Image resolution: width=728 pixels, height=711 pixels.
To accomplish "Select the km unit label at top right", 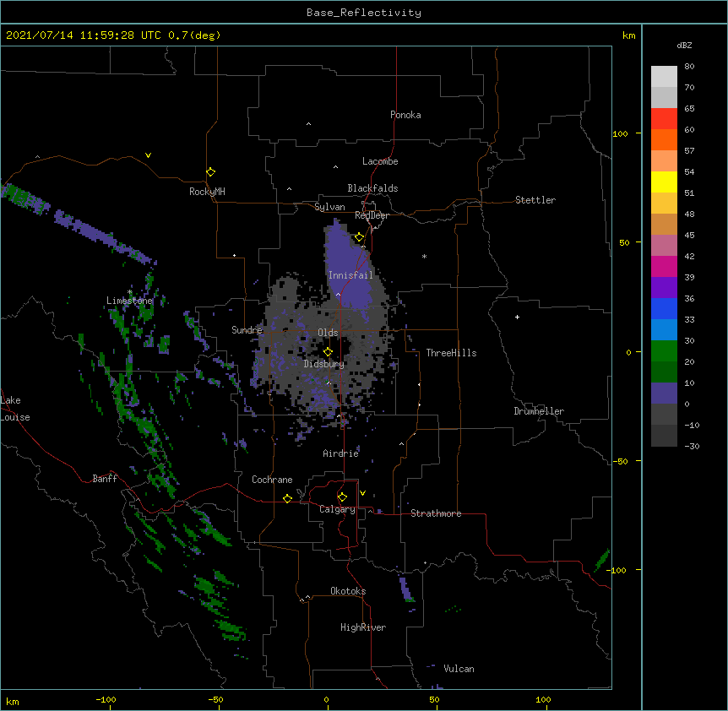I will point(629,35).
